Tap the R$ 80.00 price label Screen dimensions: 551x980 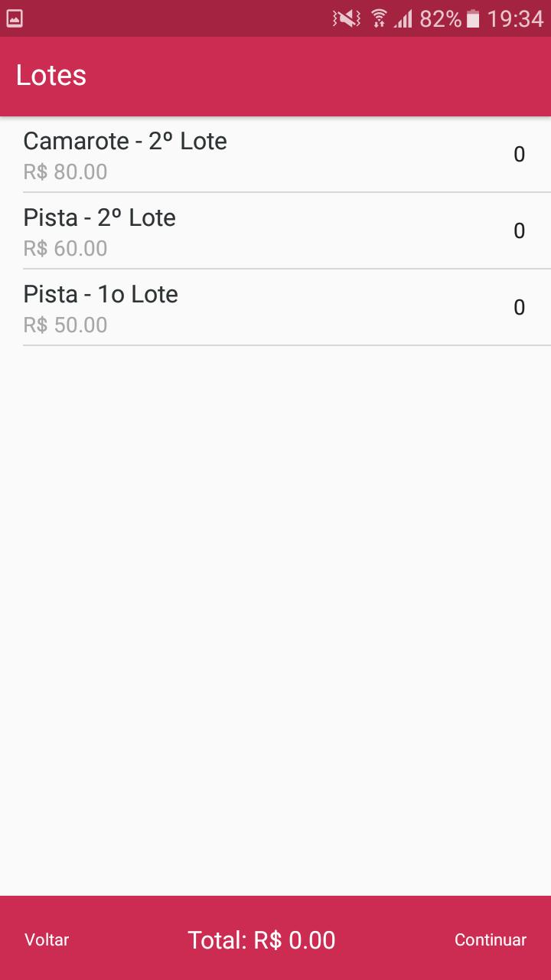click(65, 172)
